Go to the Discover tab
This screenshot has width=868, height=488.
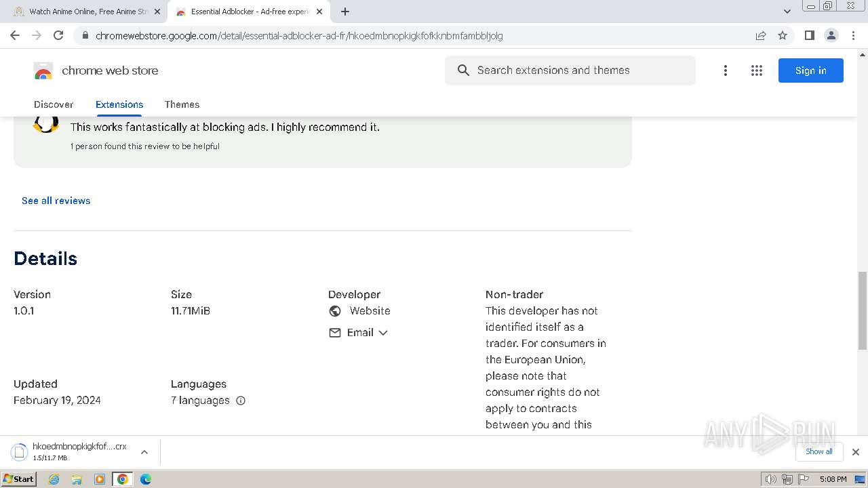click(54, 104)
